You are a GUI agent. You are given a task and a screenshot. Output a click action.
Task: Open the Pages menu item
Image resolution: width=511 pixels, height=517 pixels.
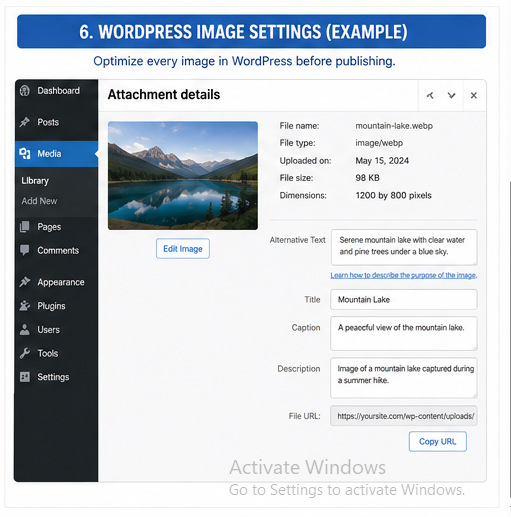(x=57, y=227)
